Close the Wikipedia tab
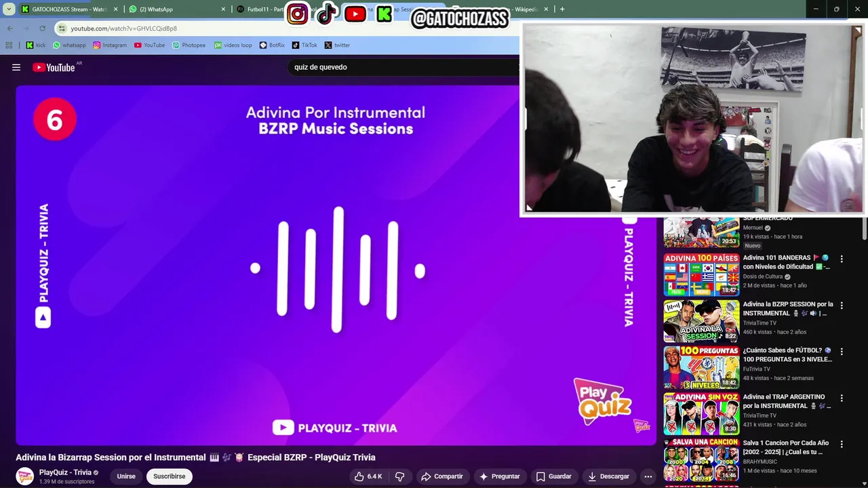The image size is (868, 488). [x=546, y=9]
